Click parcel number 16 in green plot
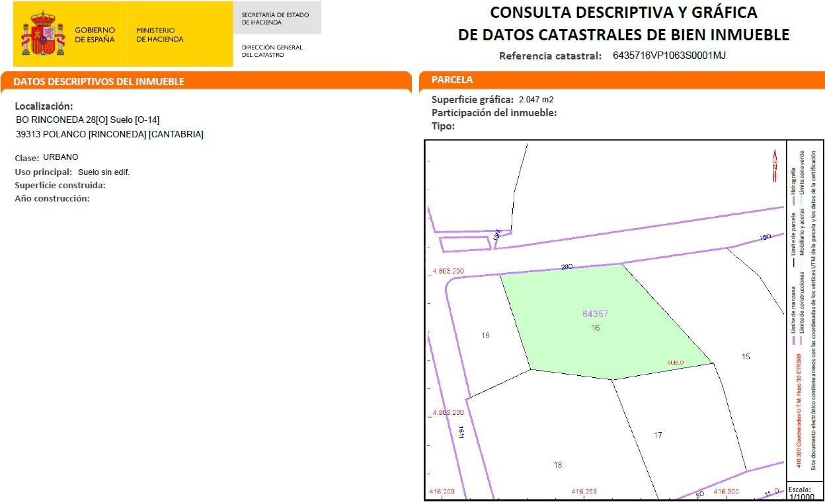Screen dimensions: 825x504 tap(596, 328)
